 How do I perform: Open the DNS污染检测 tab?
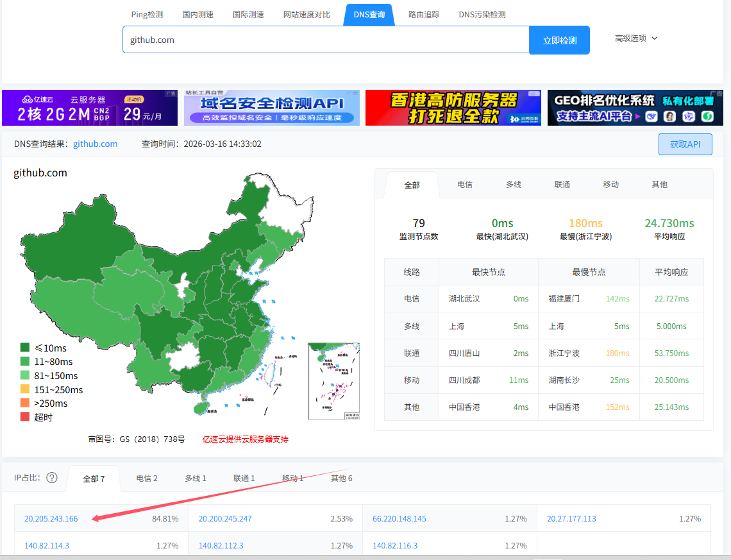click(482, 15)
